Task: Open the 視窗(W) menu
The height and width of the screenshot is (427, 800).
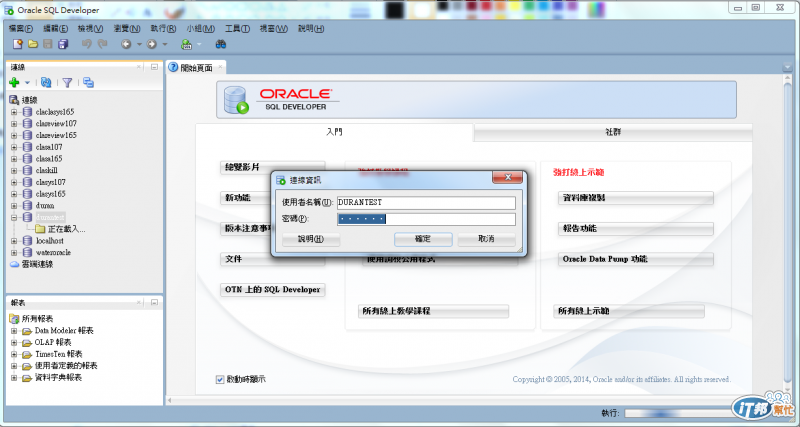Action: [x=274, y=29]
